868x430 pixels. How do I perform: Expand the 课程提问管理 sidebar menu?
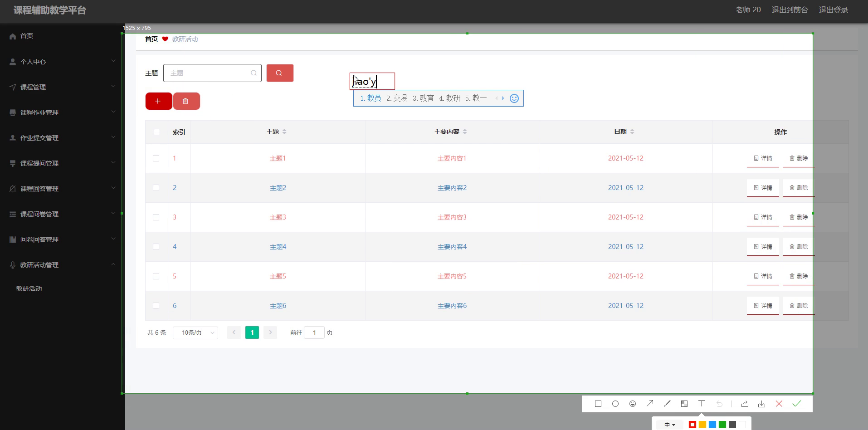tap(63, 163)
